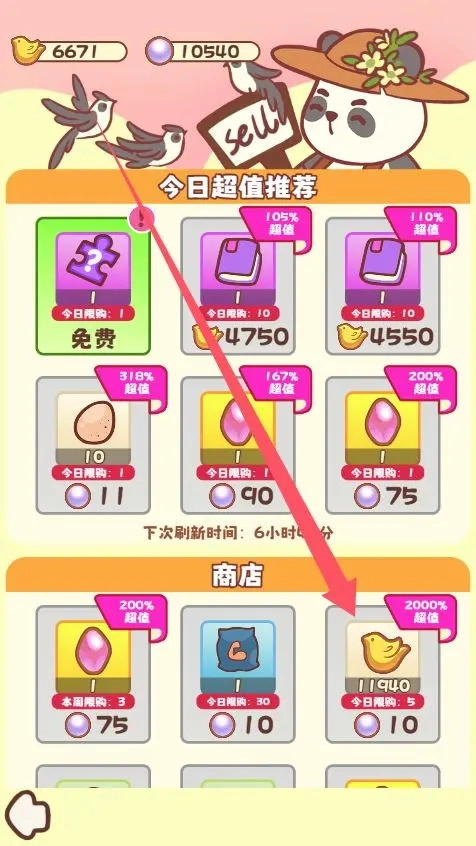Select the pink gem with 200% tag in 今日超值推荐

(383, 445)
